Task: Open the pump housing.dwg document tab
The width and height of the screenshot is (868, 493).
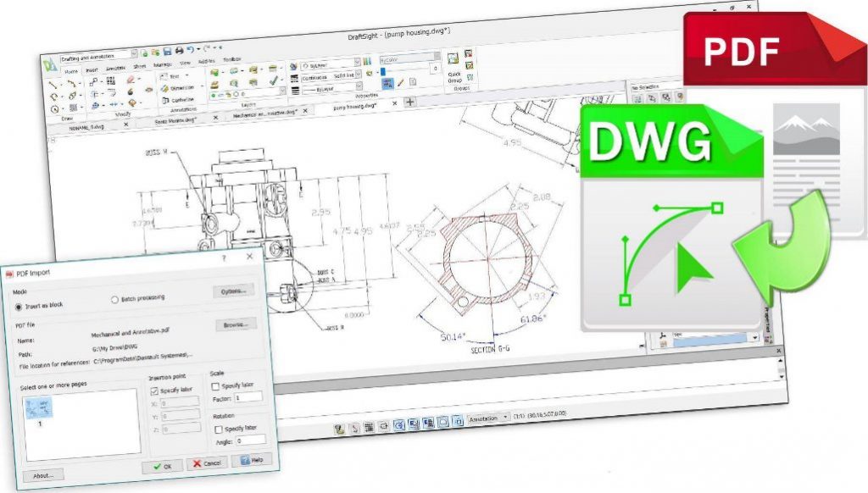Action: (355, 107)
